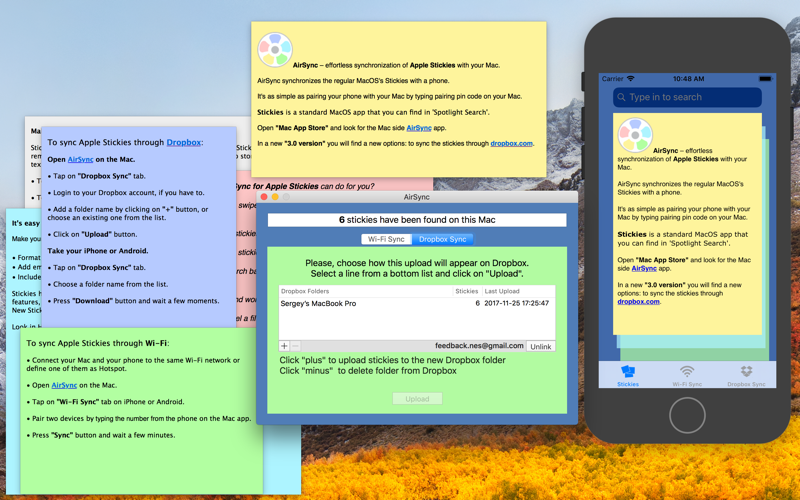Image resolution: width=800 pixels, height=500 pixels.
Task: Select the Dropbox Sync tab
Action: [442, 239]
